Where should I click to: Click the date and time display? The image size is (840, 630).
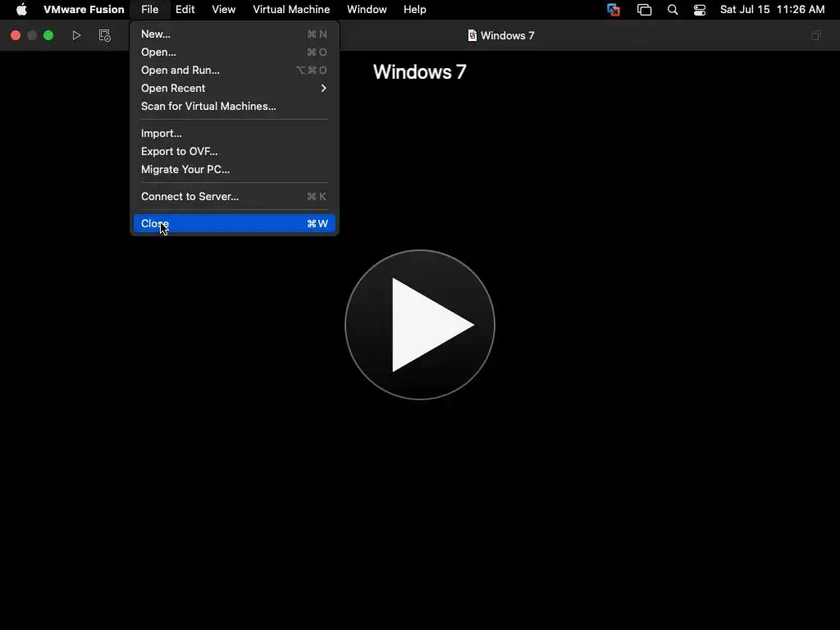[x=772, y=10]
